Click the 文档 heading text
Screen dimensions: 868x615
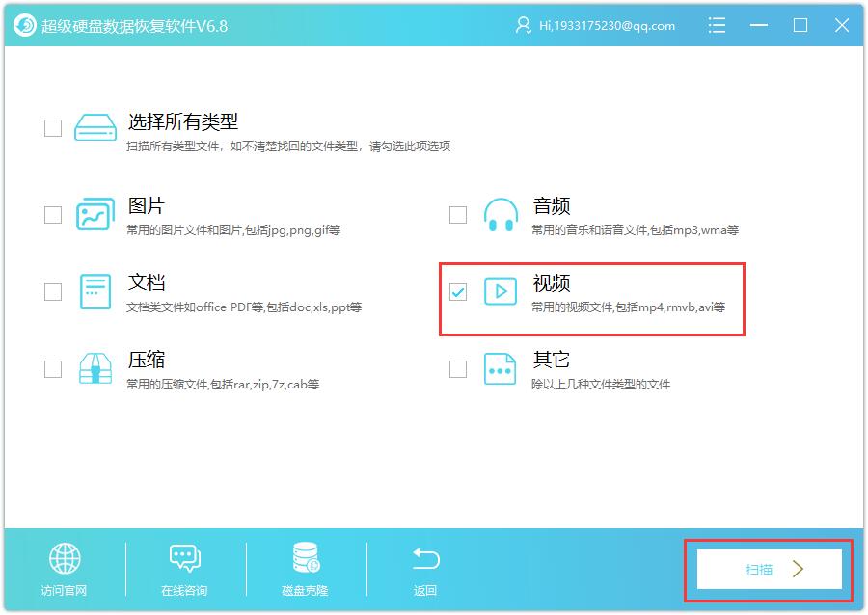click(x=147, y=282)
